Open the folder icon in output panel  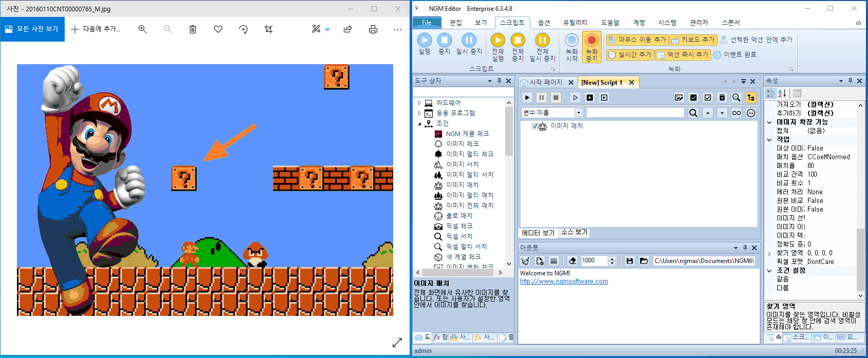[x=644, y=261]
